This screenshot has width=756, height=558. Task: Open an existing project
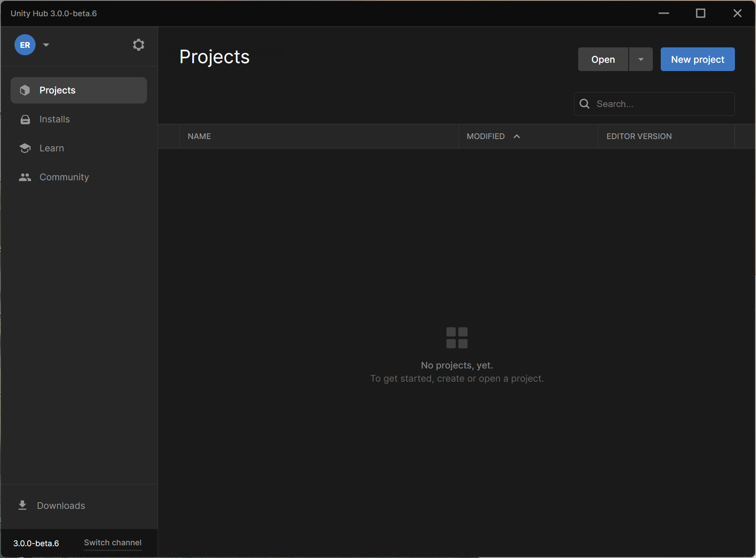point(603,59)
